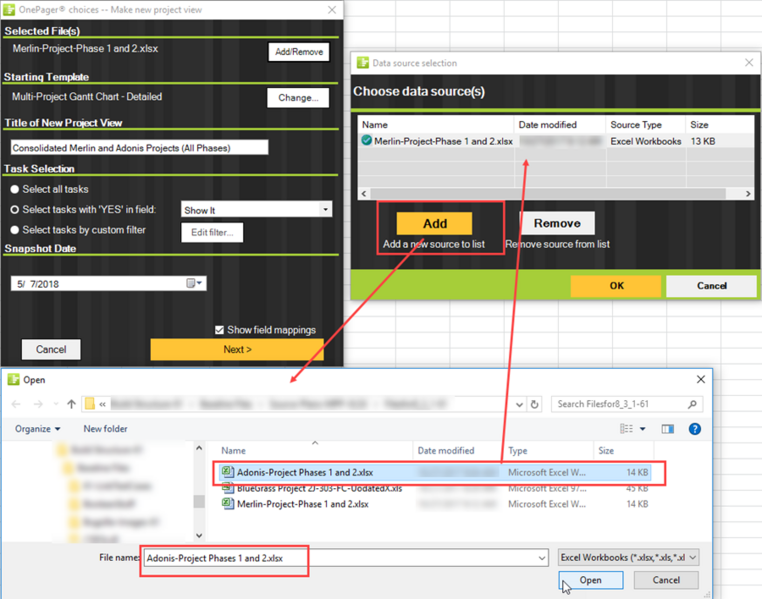
Task: Click the folder icon in address bar
Action: [x=89, y=404]
